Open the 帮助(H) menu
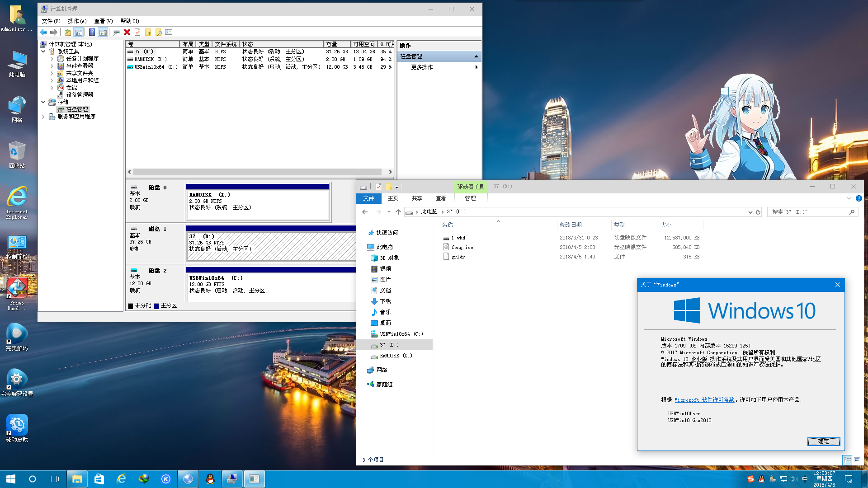 (x=130, y=21)
